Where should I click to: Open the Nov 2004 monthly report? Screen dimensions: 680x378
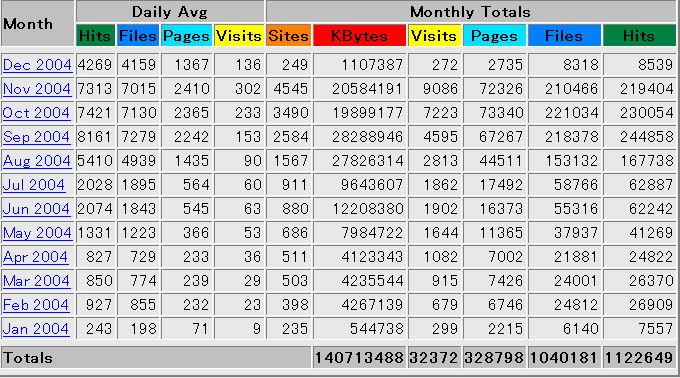point(37,89)
